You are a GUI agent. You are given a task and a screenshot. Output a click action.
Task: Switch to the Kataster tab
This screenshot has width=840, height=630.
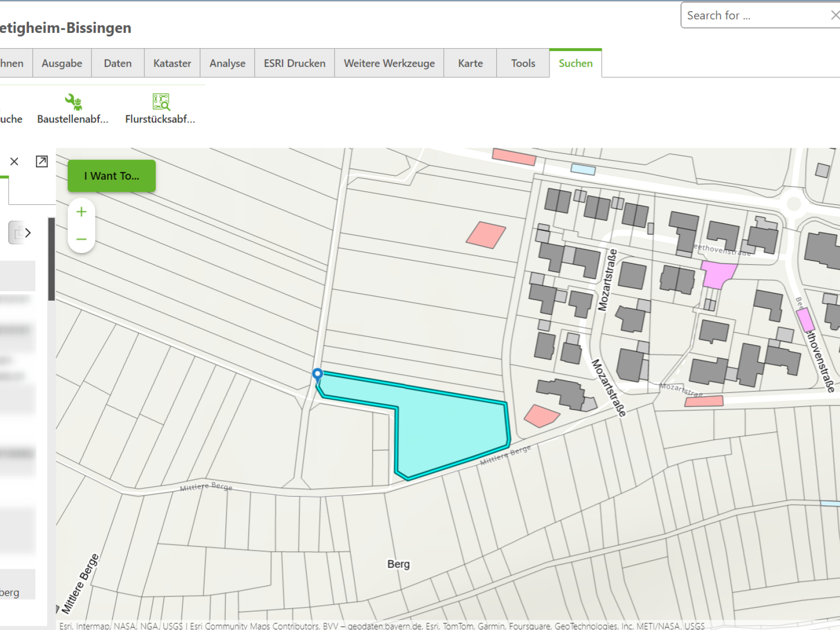[172, 63]
